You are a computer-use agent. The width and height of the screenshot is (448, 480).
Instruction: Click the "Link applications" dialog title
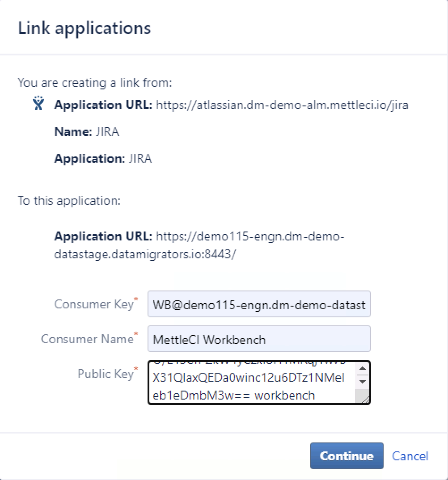click(85, 28)
